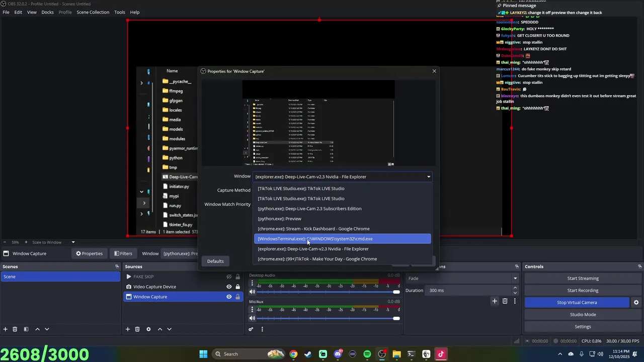The width and height of the screenshot is (644, 362).
Task: Open Mic/Aux three-dot options
Action: tap(252, 310)
